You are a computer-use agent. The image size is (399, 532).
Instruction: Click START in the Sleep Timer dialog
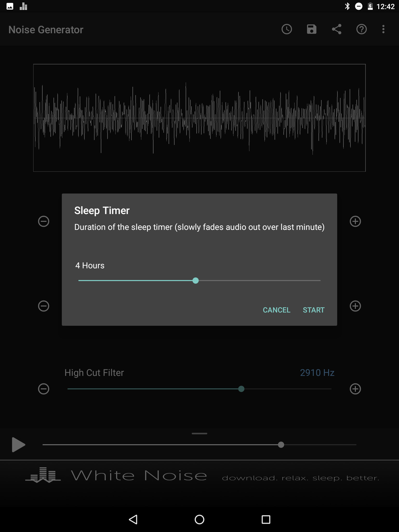pyautogui.click(x=314, y=310)
